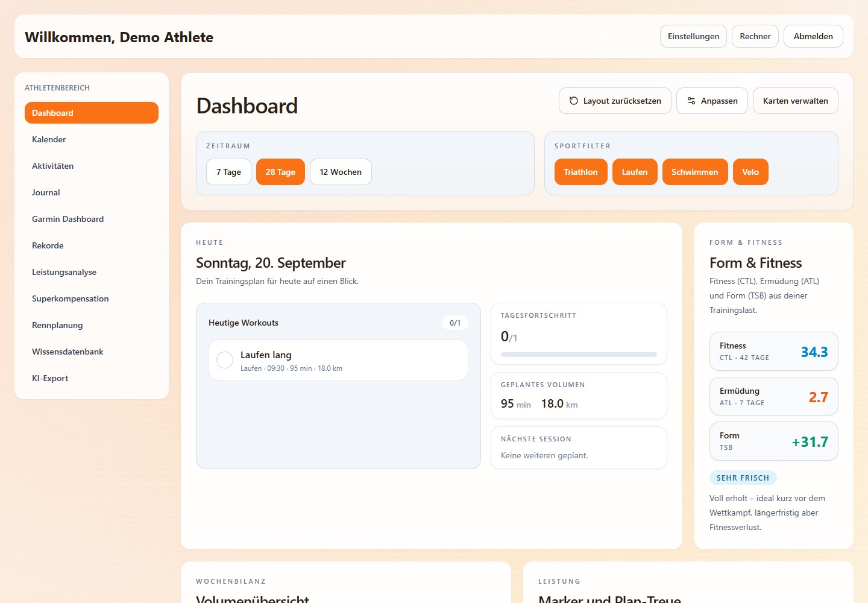Click the Form TSB card showing +31.7
The width and height of the screenshot is (868, 603).
pyautogui.click(x=774, y=441)
